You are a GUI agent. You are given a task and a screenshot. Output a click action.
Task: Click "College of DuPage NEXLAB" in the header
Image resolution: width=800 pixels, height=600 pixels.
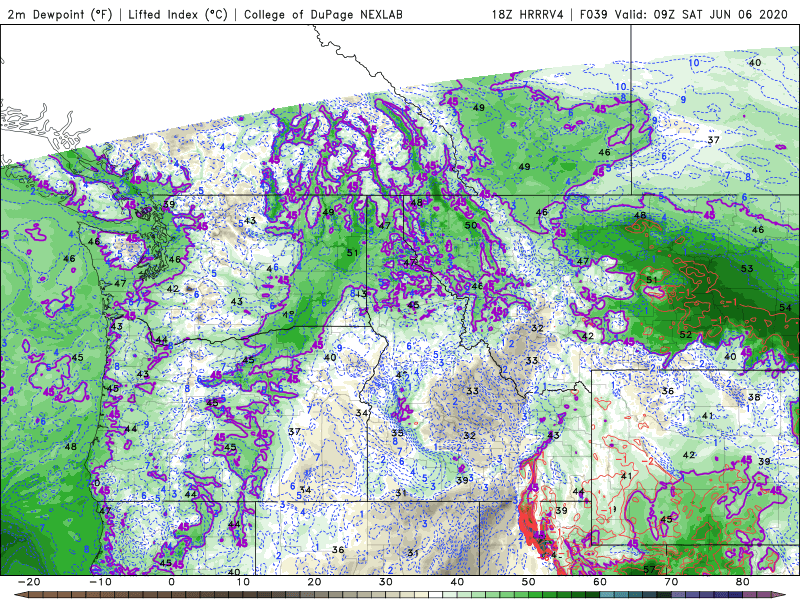[323, 14]
